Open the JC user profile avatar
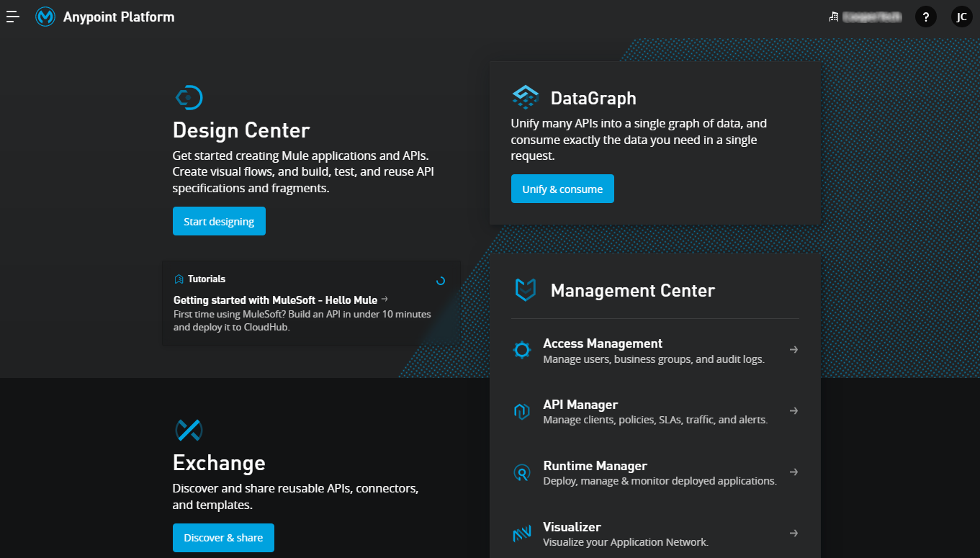The image size is (980, 558). click(961, 17)
